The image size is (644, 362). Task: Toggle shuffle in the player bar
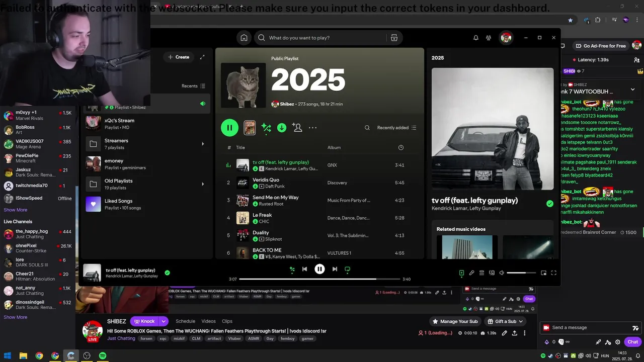pyautogui.click(x=292, y=269)
